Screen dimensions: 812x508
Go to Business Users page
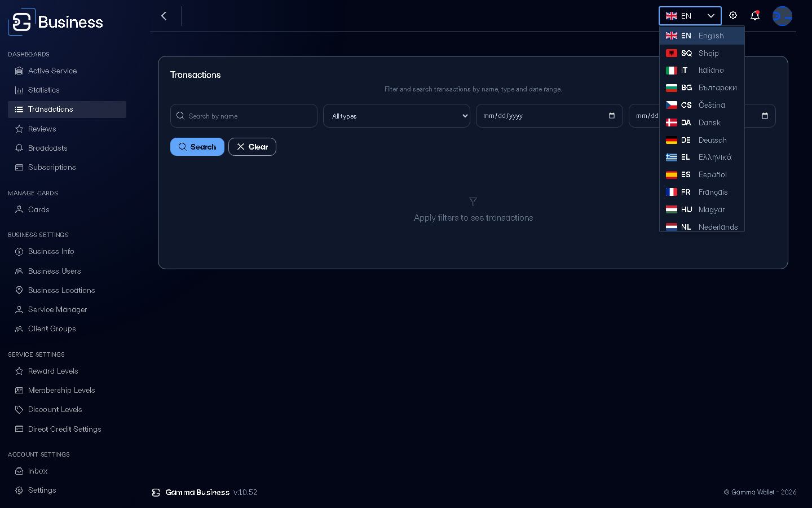67,271
